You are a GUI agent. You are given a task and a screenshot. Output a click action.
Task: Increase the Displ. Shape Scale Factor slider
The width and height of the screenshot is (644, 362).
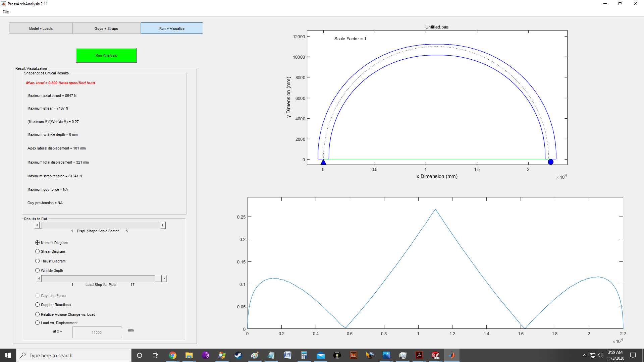point(163,225)
